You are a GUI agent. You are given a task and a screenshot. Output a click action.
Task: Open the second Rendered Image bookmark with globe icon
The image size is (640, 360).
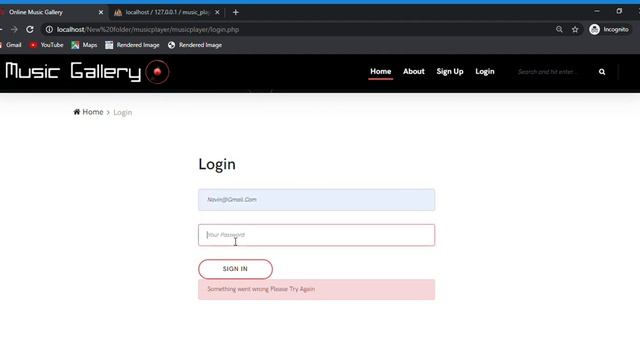(x=195, y=45)
